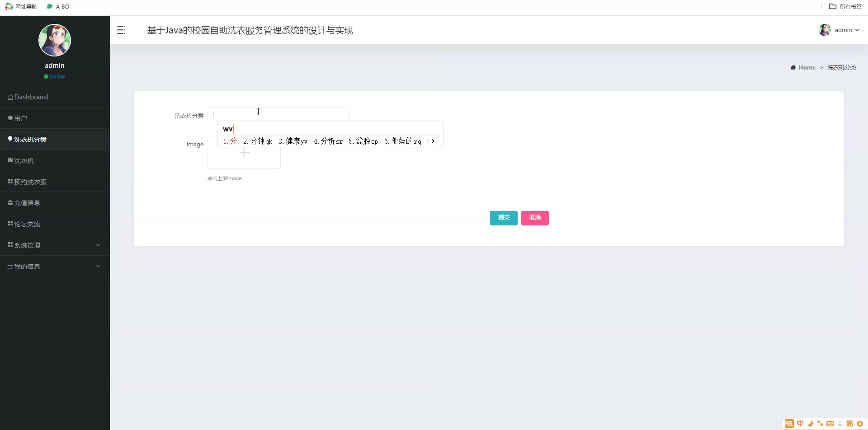The width and height of the screenshot is (868, 430).
Task: Open the 所有书签 bookmarks folder
Action: point(845,6)
